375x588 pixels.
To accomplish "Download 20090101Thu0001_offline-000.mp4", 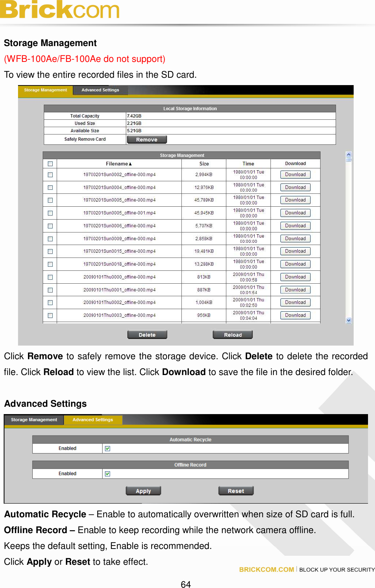I will point(296,290).
